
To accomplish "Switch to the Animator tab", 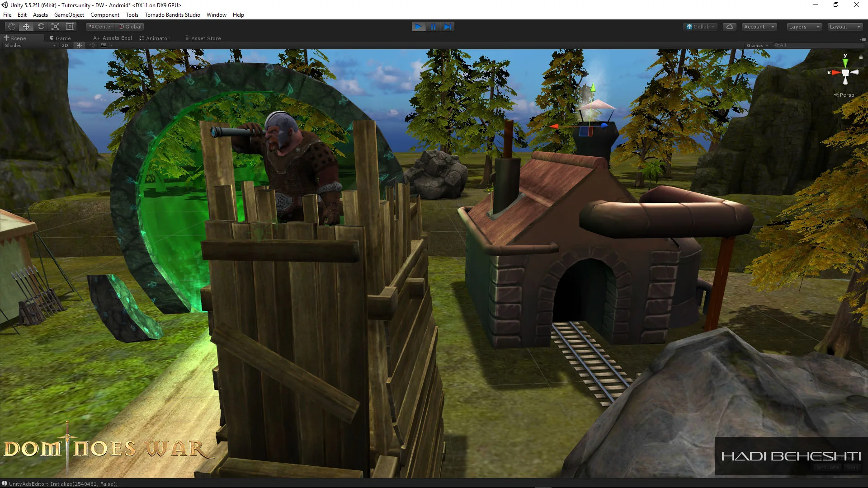I will click(x=155, y=38).
